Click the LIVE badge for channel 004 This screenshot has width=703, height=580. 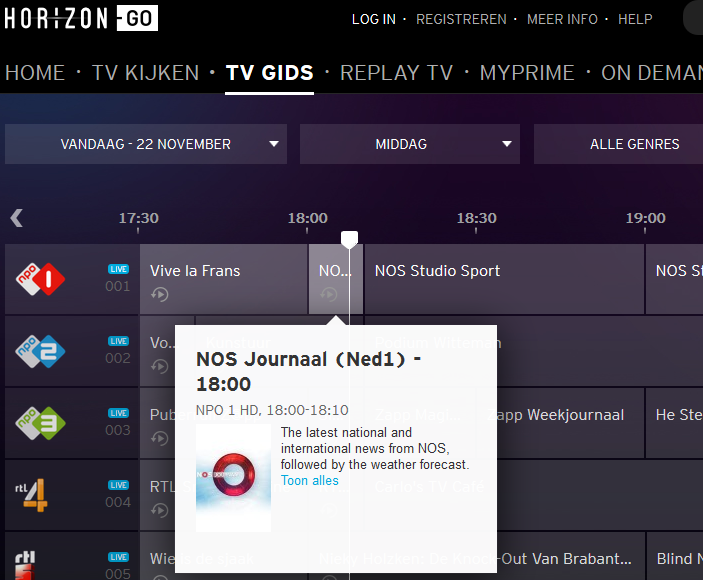pos(118,485)
